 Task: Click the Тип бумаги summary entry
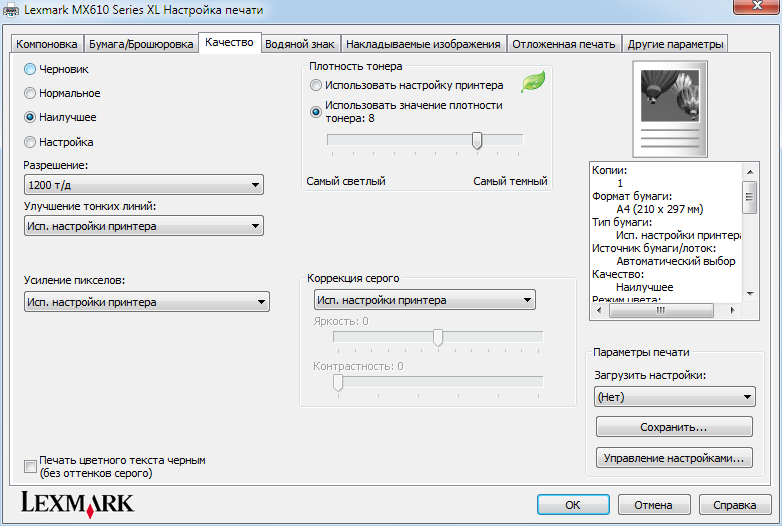pos(622,222)
